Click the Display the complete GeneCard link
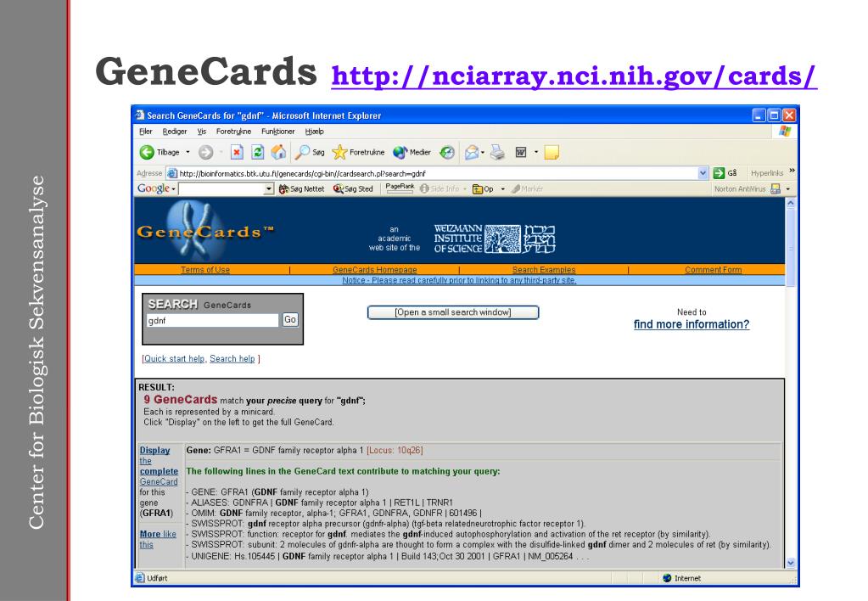Image resolution: width=868 pixels, height=601 pixels. (159, 466)
